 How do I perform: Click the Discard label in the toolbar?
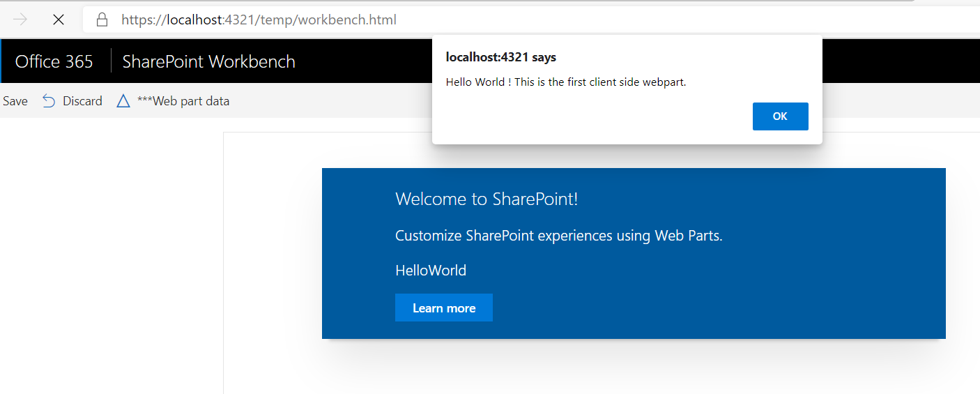tap(82, 101)
